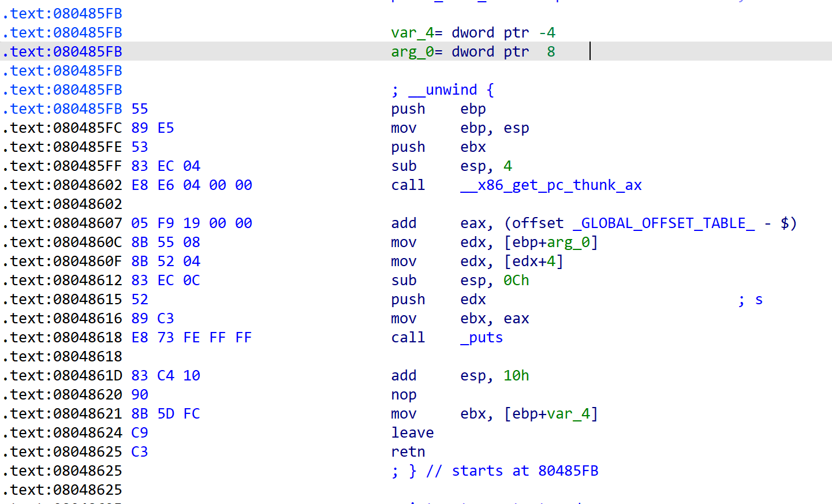Click opcode bytes "E8 E6 04 00 00"

pos(192,185)
